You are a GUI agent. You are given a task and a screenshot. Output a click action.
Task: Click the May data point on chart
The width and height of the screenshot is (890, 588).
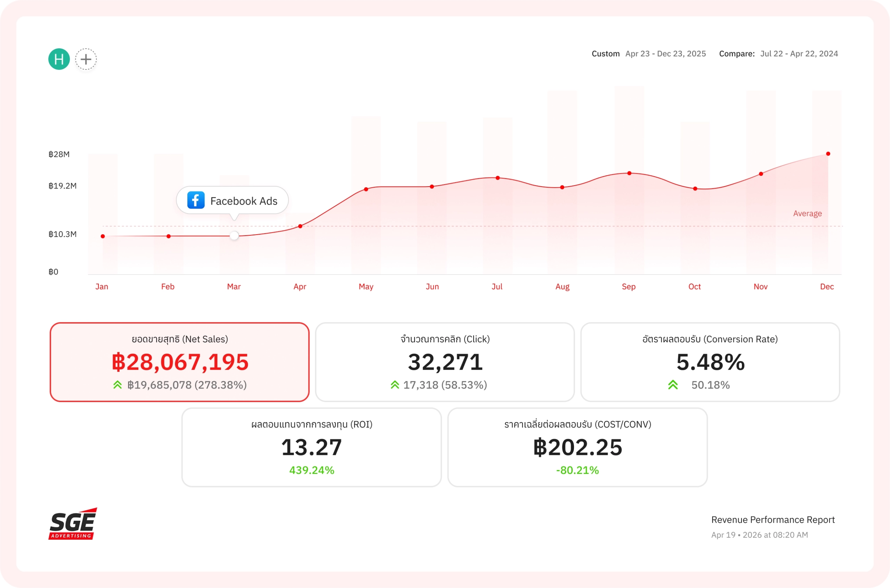[x=366, y=189]
